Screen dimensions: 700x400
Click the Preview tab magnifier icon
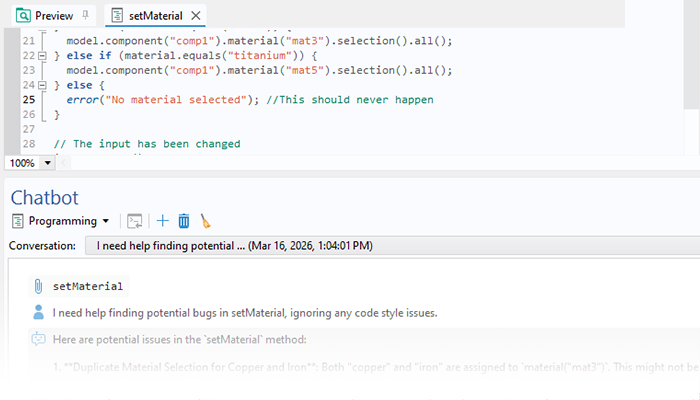point(23,16)
